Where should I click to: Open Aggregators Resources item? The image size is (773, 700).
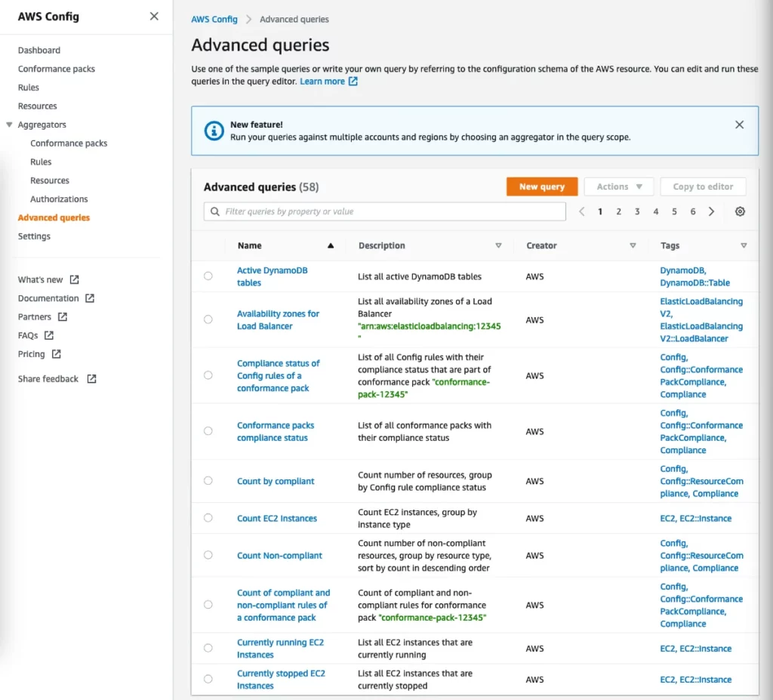pyautogui.click(x=50, y=180)
